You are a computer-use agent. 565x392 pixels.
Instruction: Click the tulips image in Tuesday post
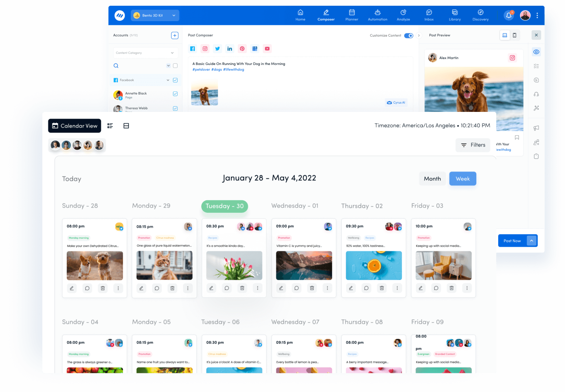click(x=234, y=265)
